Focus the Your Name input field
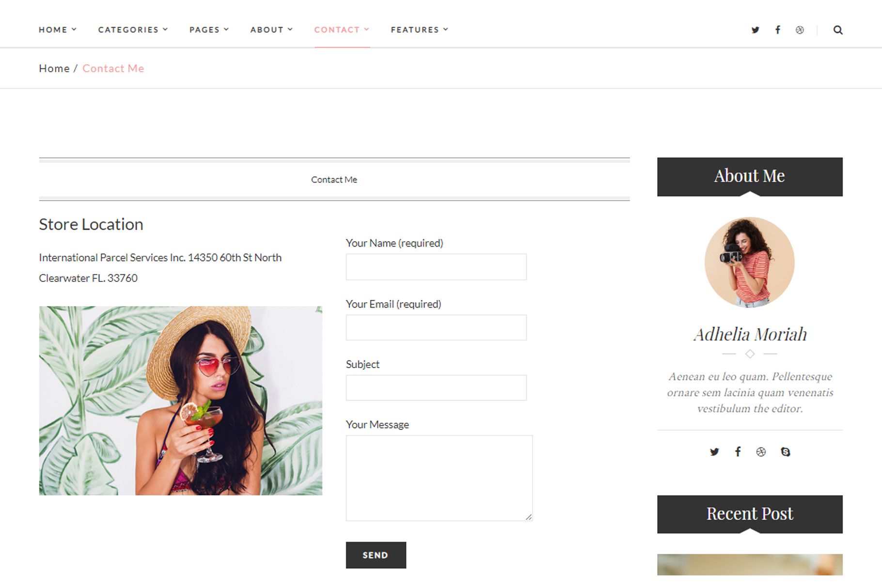 pyautogui.click(x=436, y=267)
